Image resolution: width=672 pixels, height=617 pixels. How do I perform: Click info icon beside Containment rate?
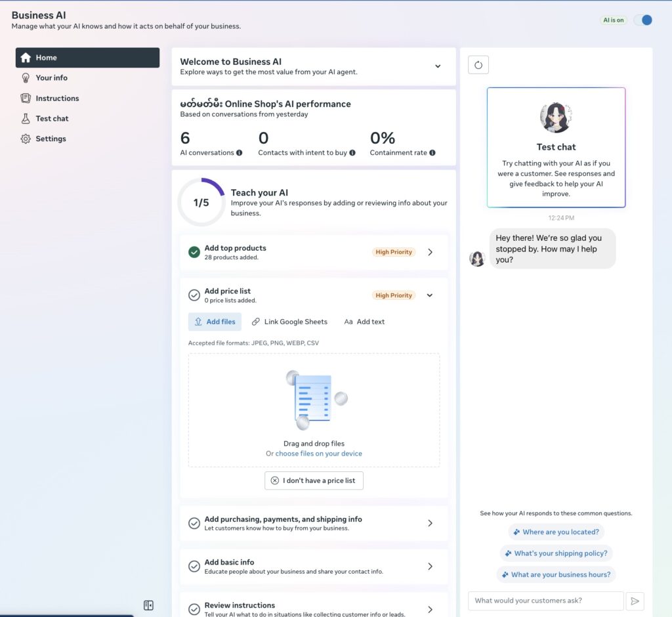pos(432,153)
